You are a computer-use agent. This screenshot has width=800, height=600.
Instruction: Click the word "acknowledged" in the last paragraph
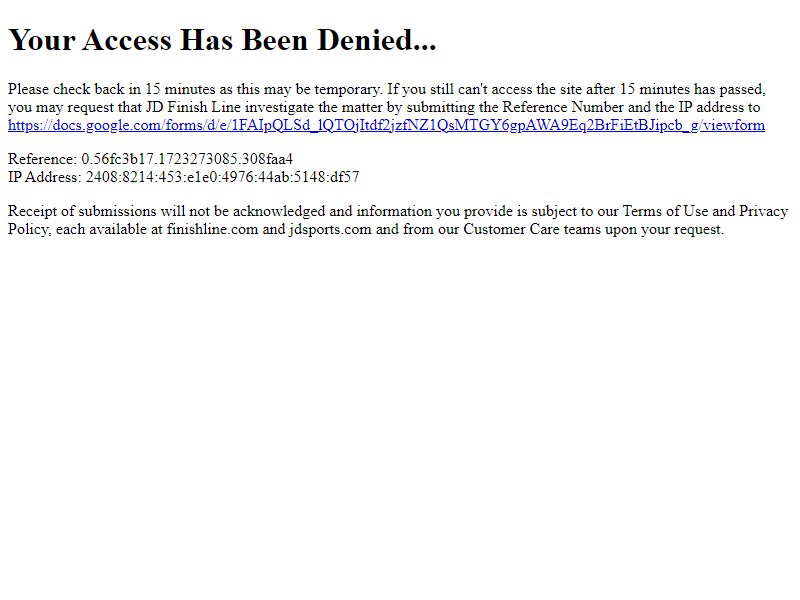pos(279,211)
